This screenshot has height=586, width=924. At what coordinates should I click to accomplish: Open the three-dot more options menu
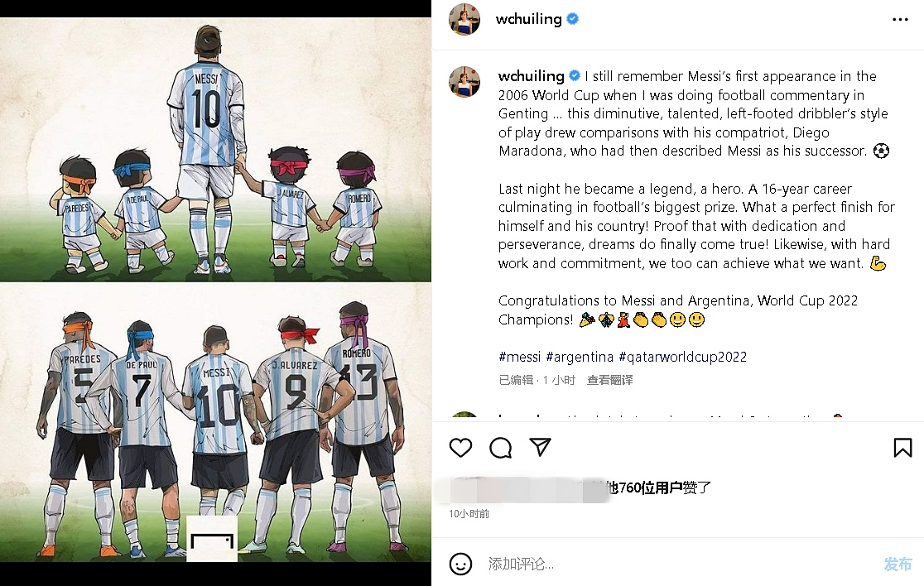900,19
